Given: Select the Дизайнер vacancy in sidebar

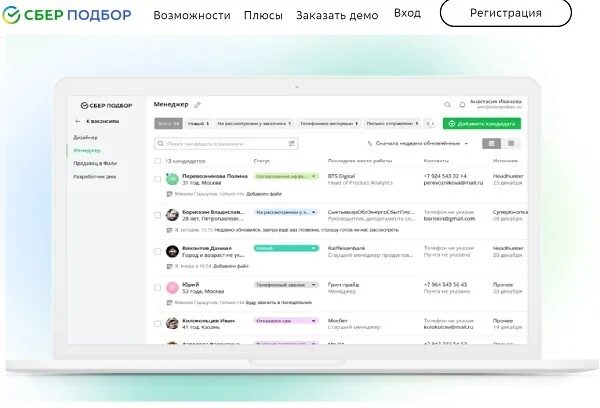Looking at the screenshot, I should click(x=85, y=137).
